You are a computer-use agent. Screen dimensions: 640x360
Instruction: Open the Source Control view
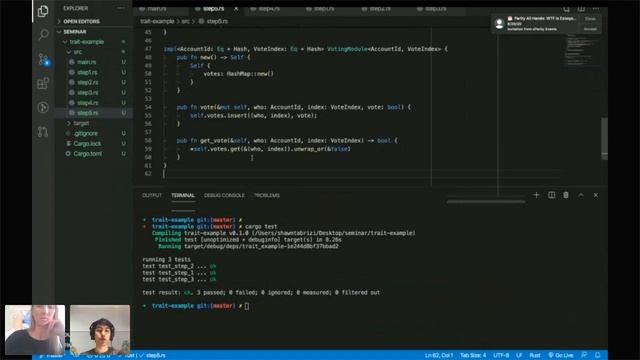[x=43, y=60]
